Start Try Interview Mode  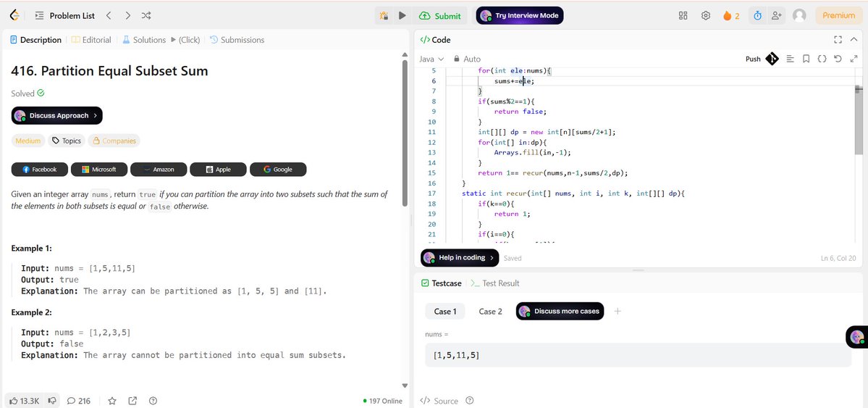pos(520,15)
